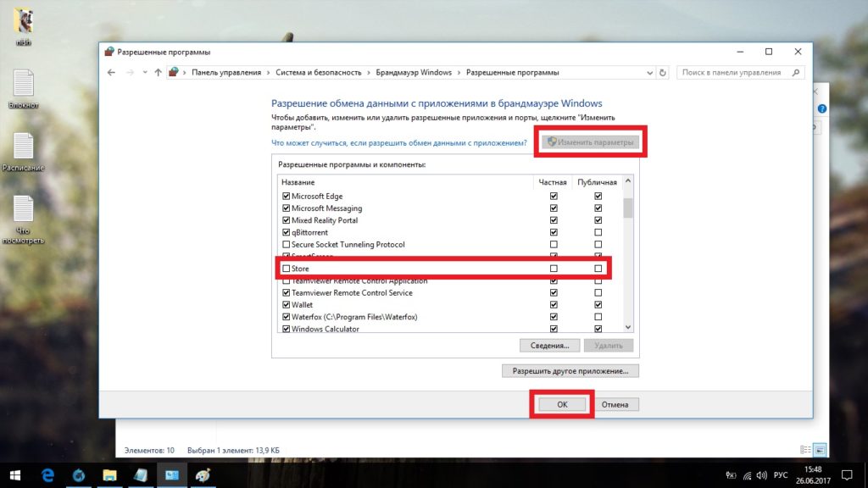Enable Teamviewer Remote Control Service public checkbox
This screenshot has width=868, height=488.
point(598,292)
